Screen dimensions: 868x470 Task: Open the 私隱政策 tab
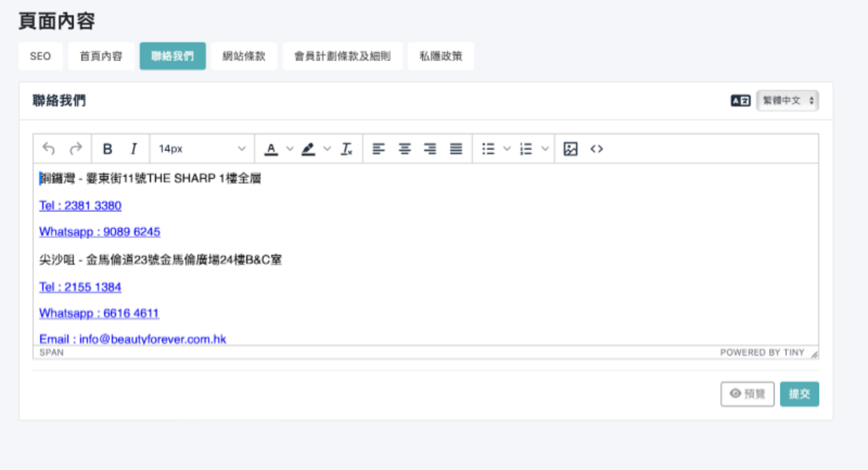click(441, 56)
